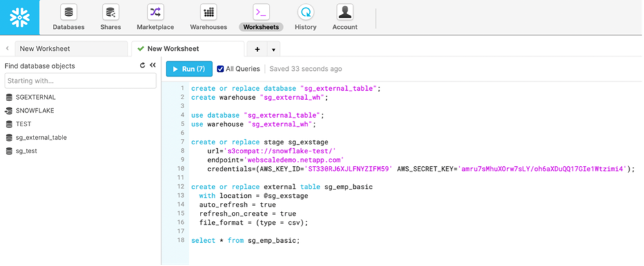Click 'create or replace external table' line
The height and width of the screenshot is (266, 644).
(x=282, y=187)
